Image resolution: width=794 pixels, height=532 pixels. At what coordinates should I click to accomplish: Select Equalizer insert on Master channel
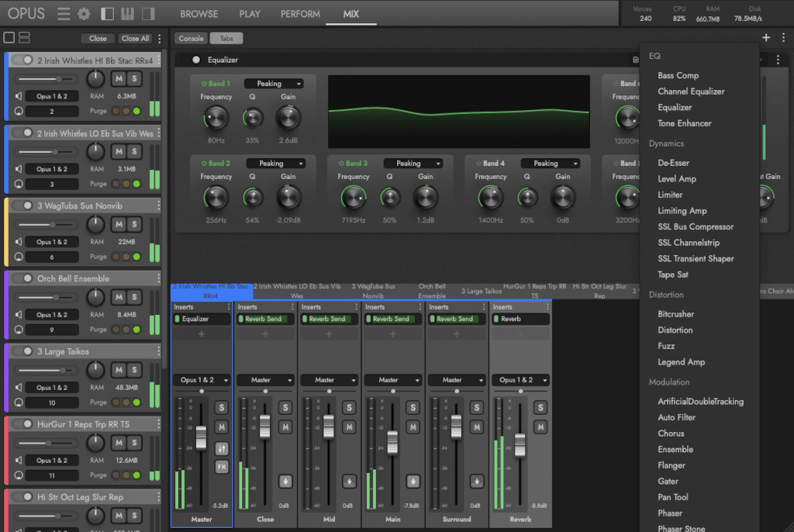(x=202, y=319)
